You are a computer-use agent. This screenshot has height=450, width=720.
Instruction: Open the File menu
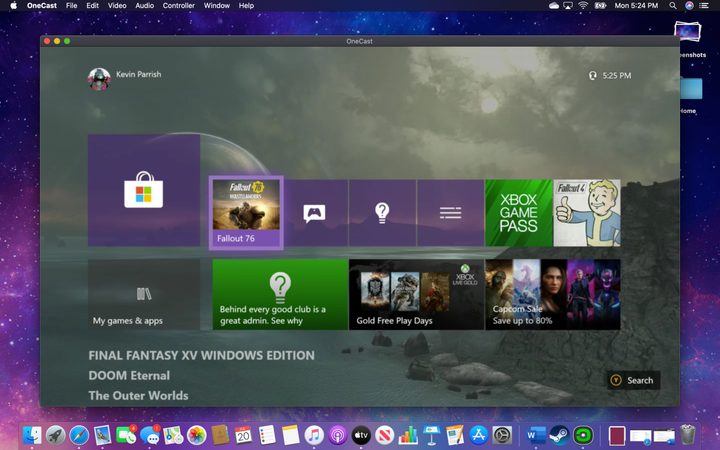pyautogui.click(x=71, y=6)
